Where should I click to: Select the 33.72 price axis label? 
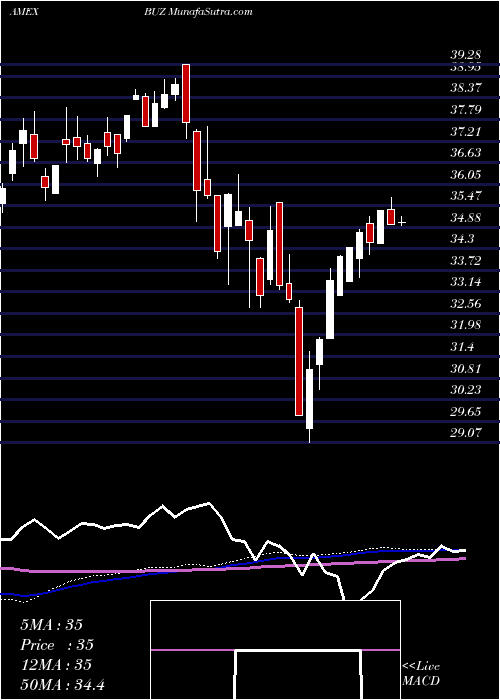pyautogui.click(x=466, y=260)
